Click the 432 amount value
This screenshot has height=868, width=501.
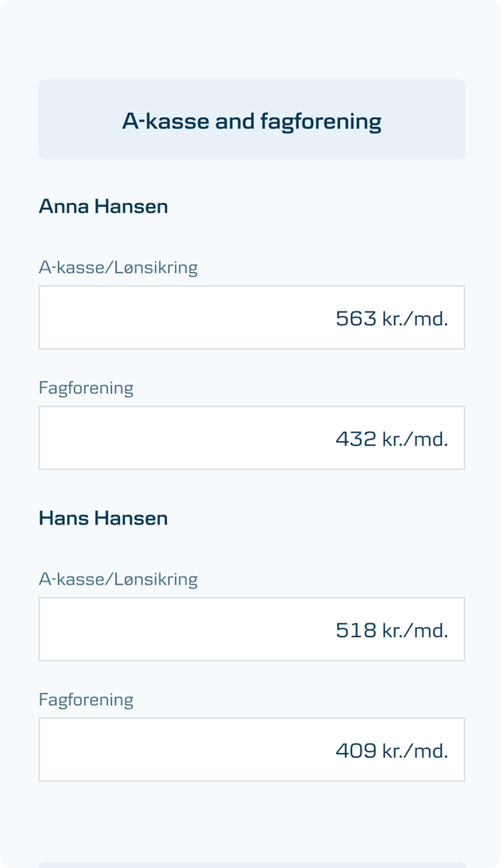click(x=356, y=439)
